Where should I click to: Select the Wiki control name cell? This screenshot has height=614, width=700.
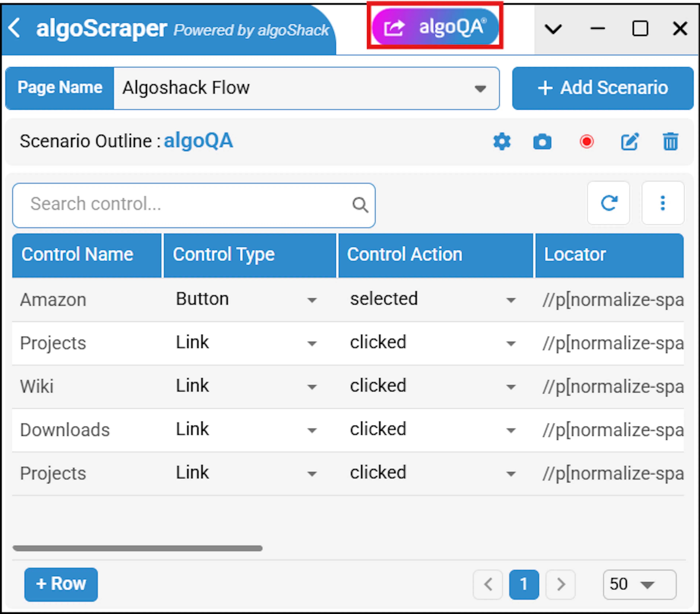[x=37, y=387]
